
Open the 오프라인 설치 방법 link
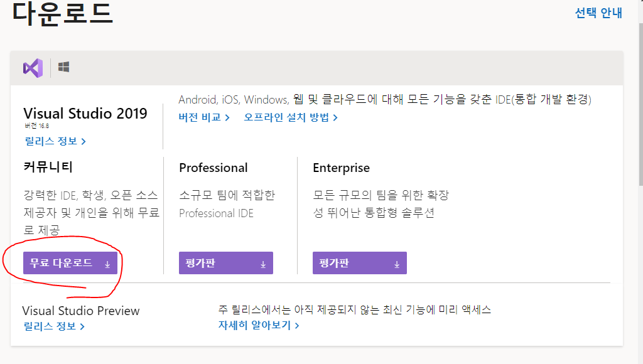(291, 117)
